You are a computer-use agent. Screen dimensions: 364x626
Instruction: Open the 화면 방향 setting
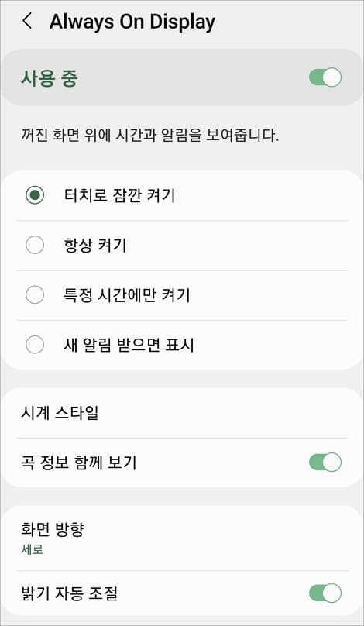pyautogui.click(x=182, y=538)
